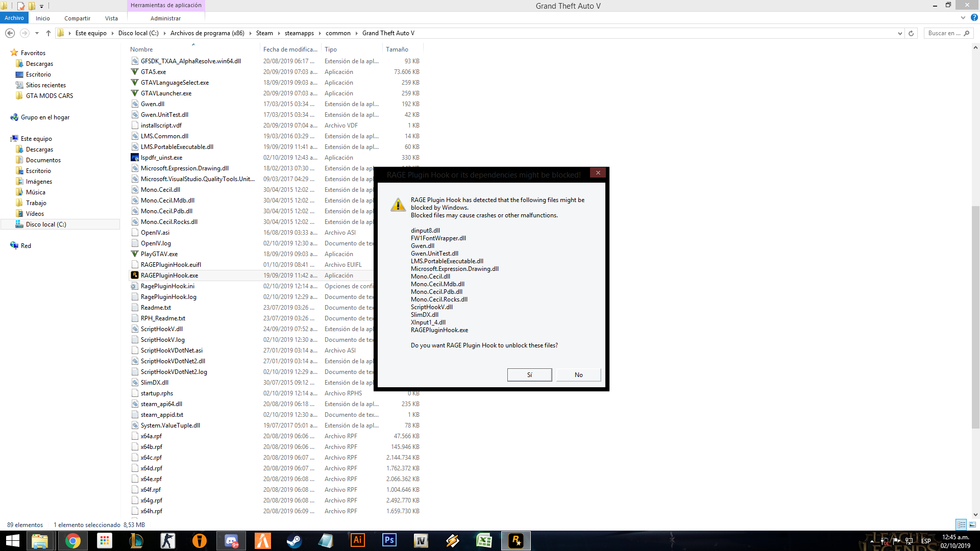The width and height of the screenshot is (980, 551).
Task: Open the Vista ribbon tab
Action: click(x=111, y=18)
